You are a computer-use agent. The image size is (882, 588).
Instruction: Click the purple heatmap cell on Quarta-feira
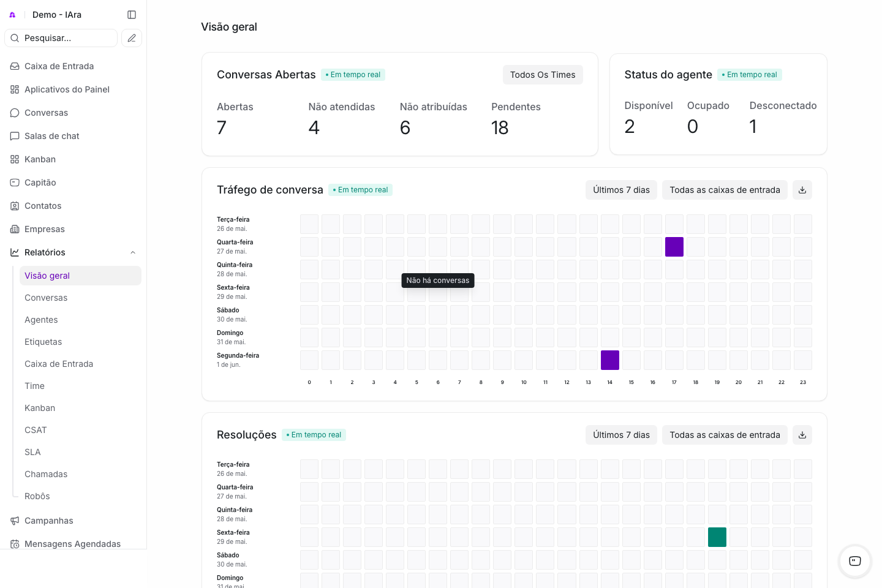[674, 247]
